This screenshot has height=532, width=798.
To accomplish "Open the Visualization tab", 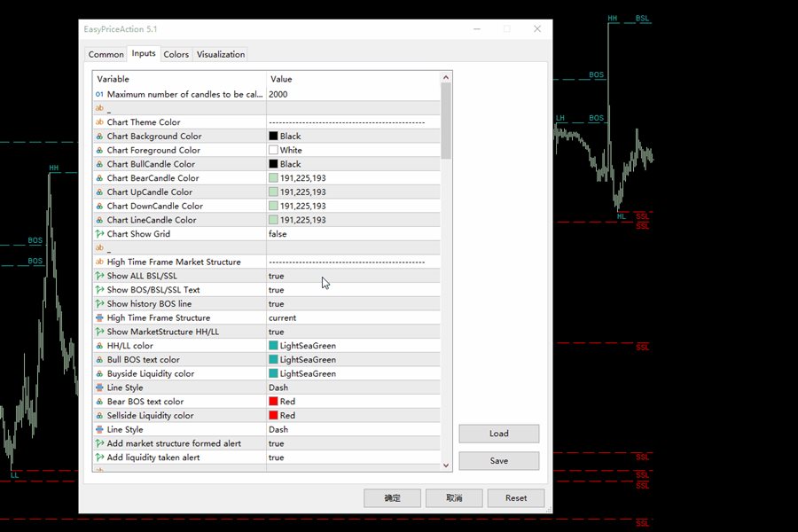I will point(221,54).
